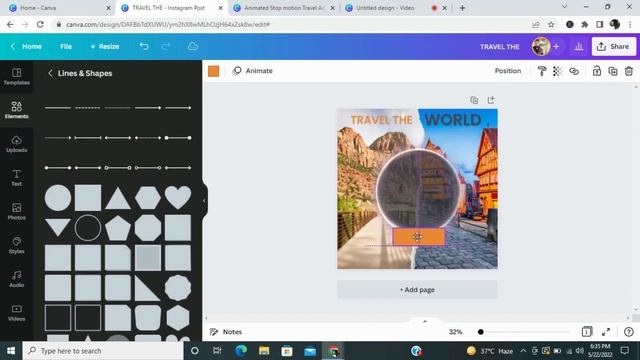This screenshot has height=360, width=640.
Task: Open the Videos sidebar panel
Action: [16, 313]
